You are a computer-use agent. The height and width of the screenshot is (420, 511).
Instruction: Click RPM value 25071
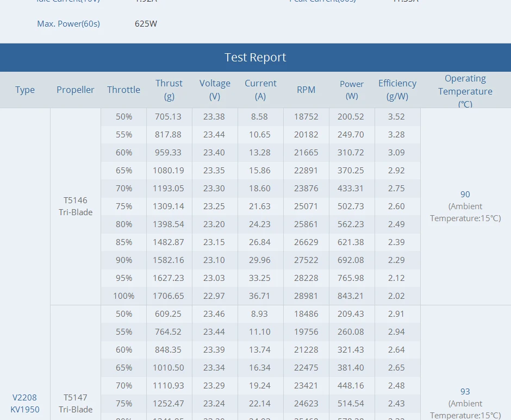coord(306,206)
